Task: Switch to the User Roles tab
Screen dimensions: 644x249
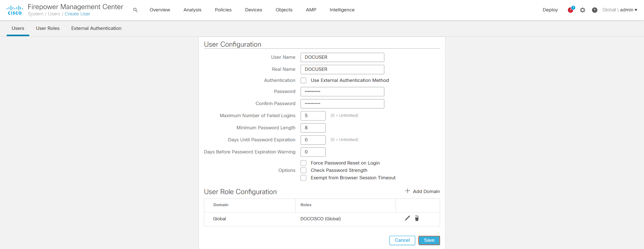Action: (47, 28)
